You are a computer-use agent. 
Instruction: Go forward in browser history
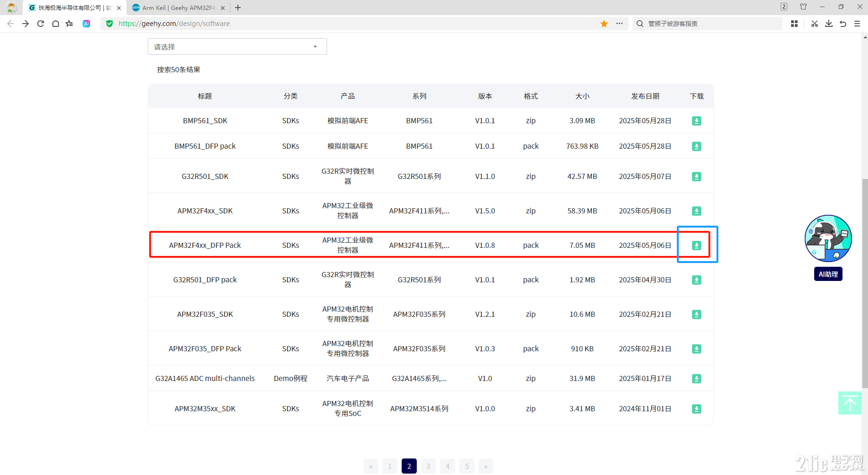[x=25, y=24]
